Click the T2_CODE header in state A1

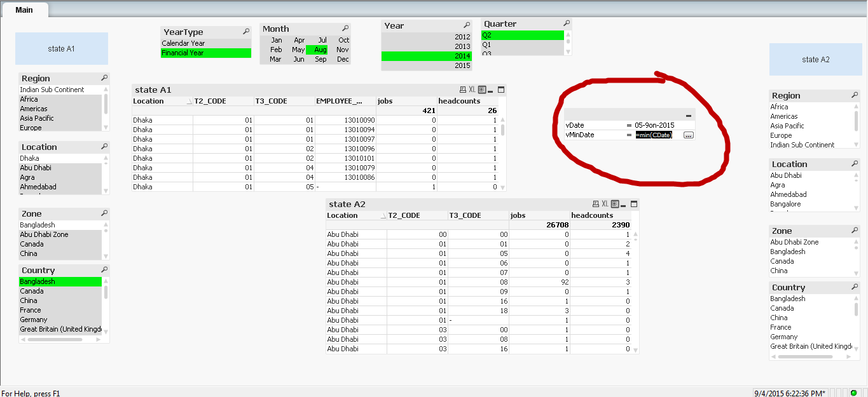223,101
